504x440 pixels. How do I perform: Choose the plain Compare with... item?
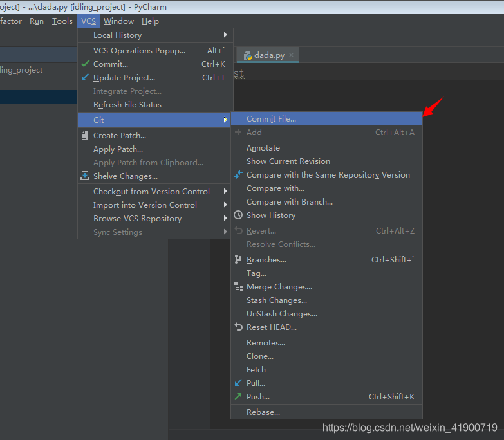coord(326,188)
